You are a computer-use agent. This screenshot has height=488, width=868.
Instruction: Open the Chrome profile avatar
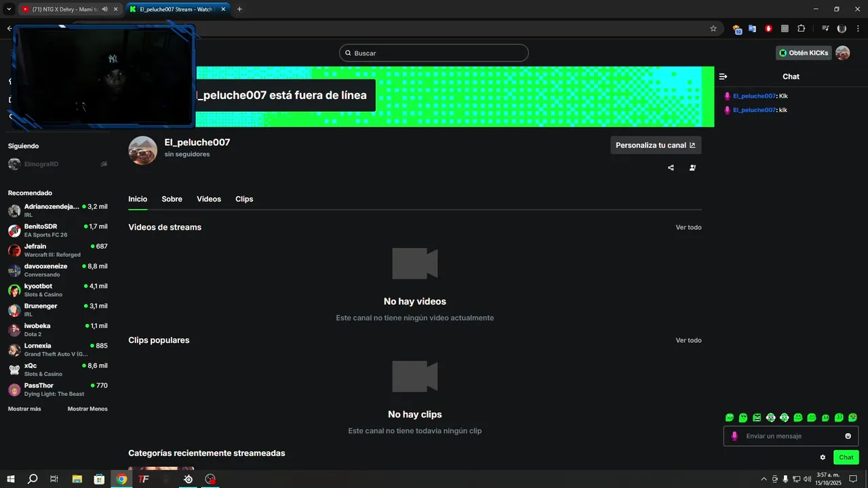tap(842, 28)
